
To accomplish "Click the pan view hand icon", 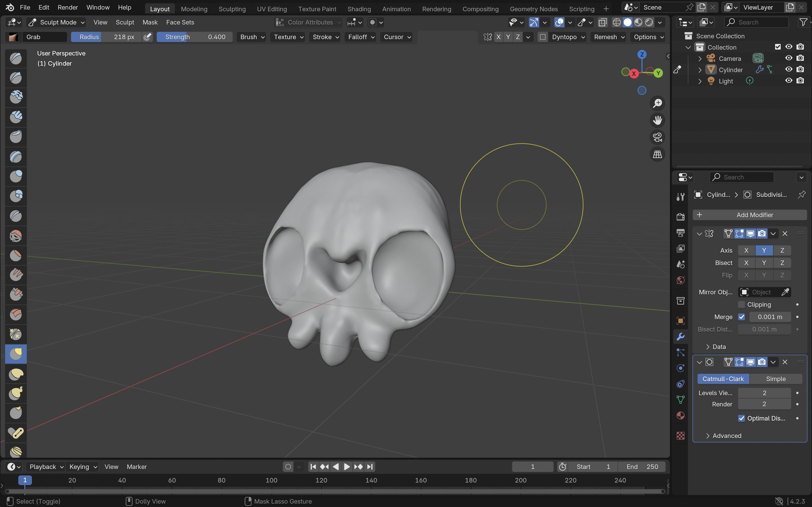I will click(x=657, y=120).
